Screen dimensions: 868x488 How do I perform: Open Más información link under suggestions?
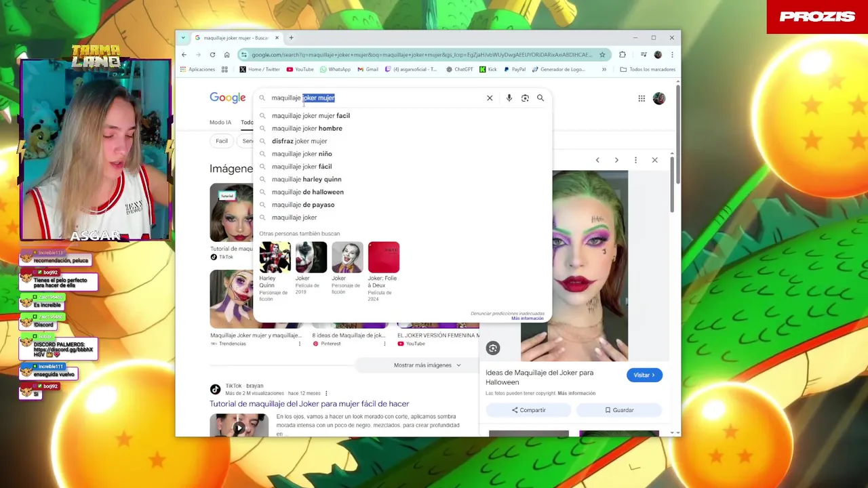tap(528, 319)
